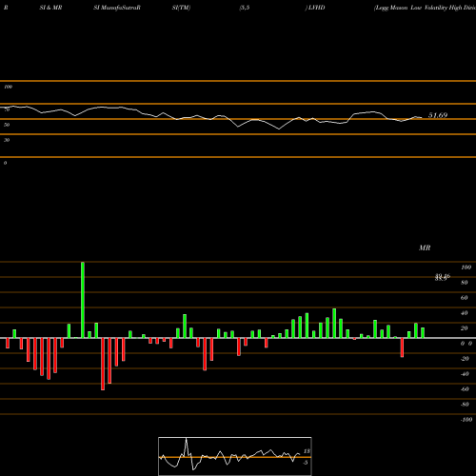Viewport: 476px width, 476px height.
Task: Click the '100' axis label in MR panel
Action: pos(466,268)
